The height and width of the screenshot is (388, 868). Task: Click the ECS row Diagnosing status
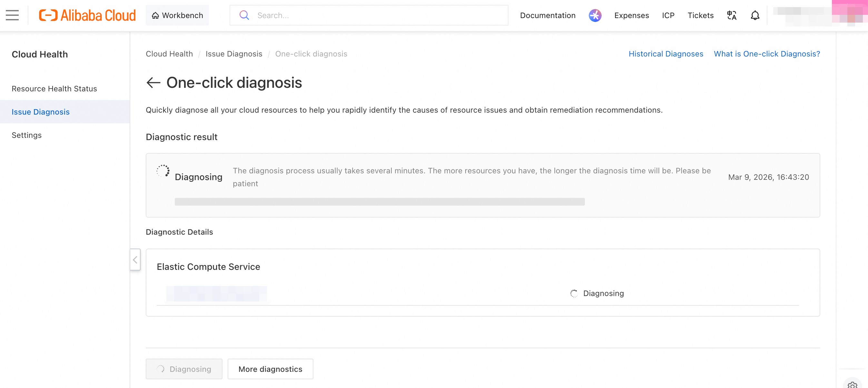(x=597, y=293)
